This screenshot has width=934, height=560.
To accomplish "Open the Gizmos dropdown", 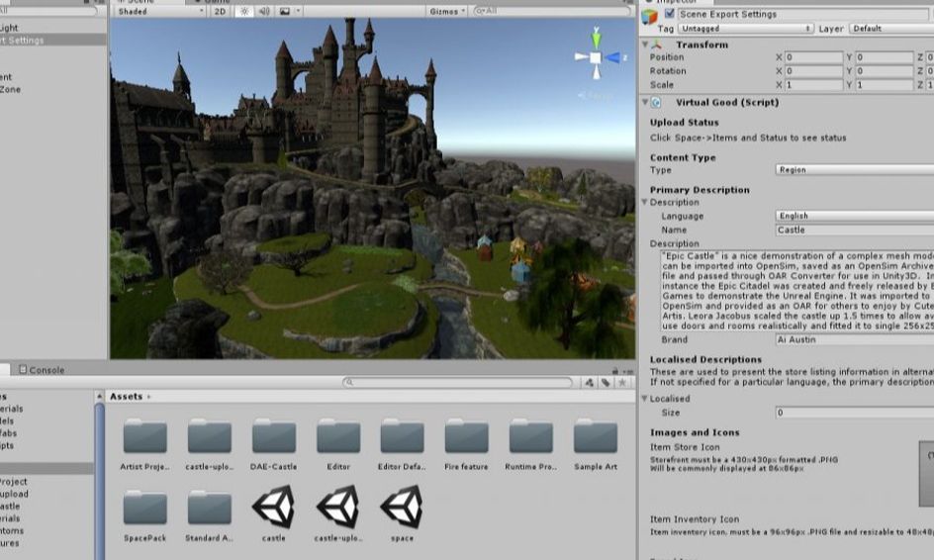I will (x=446, y=11).
